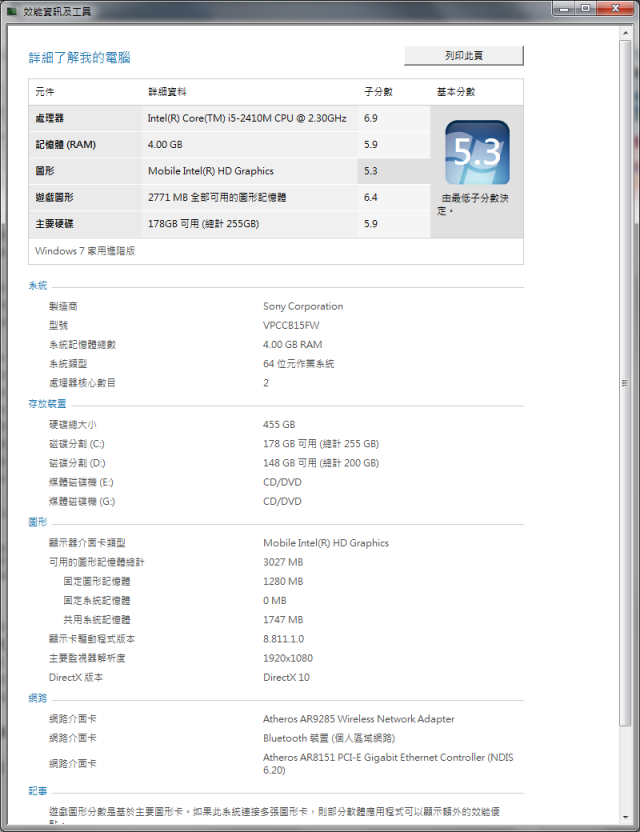The width and height of the screenshot is (640, 832).
Task: Click the 圖形 section heading
Action: [38, 522]
